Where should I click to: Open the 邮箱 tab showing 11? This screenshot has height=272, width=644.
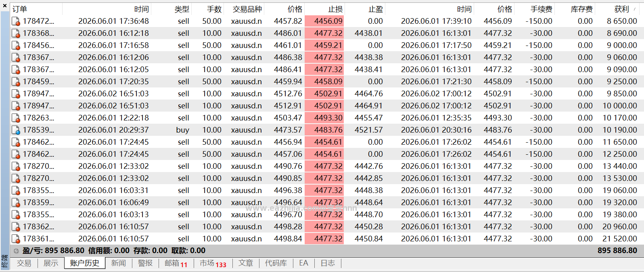(176, 263)
